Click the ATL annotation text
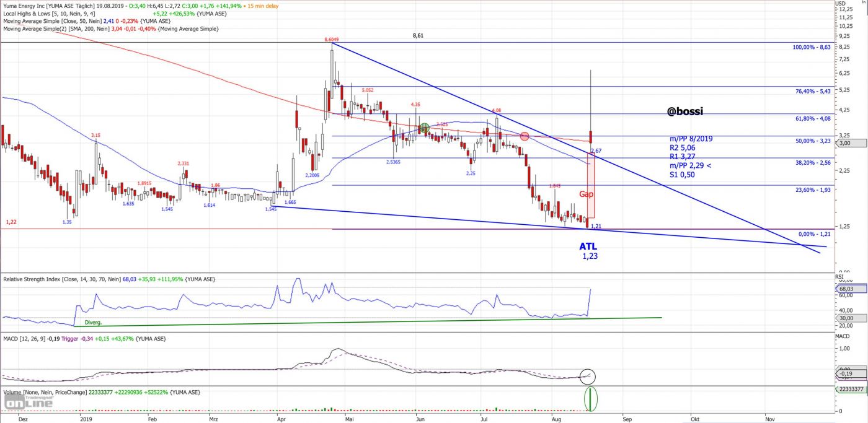 click(588, 246)
